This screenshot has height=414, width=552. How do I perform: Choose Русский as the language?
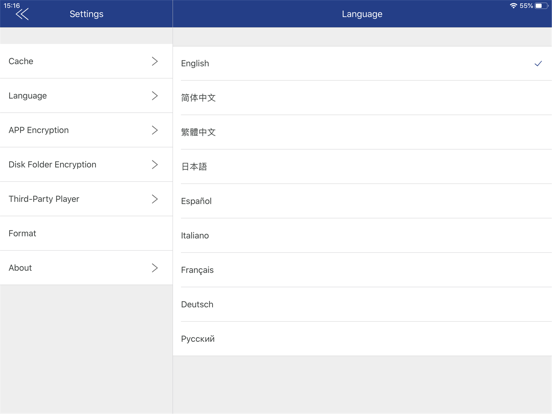pyautogui.click(x=362, y=339)
